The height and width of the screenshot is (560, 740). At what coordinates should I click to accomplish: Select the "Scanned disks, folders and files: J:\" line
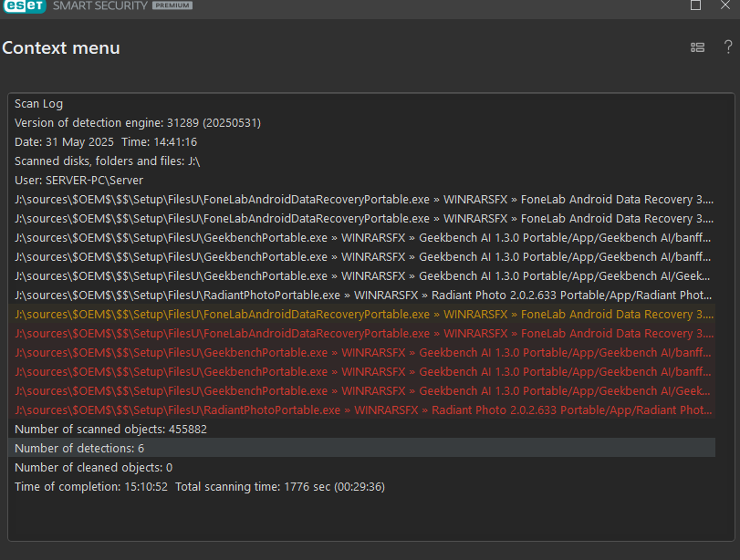[x=361, y=161]
